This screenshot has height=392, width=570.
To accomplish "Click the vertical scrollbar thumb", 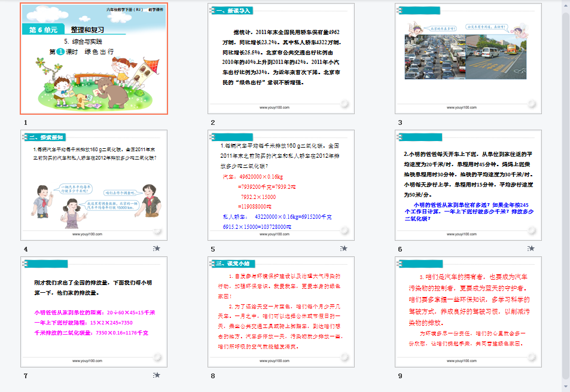I will pos(566,196).
